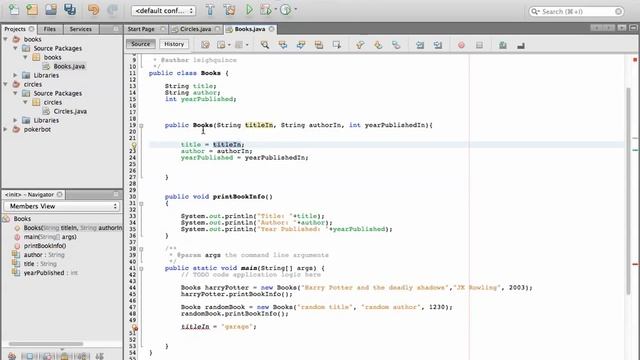
Task: Collapse Source Packages under books project
Action: (16, 48)
